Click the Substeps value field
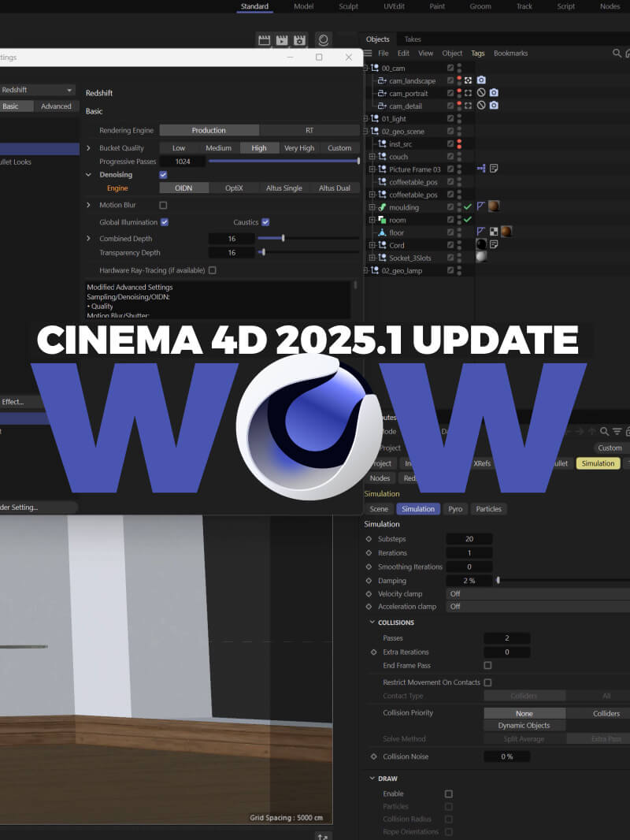This screenshot has width=630, height=840. 469,539
